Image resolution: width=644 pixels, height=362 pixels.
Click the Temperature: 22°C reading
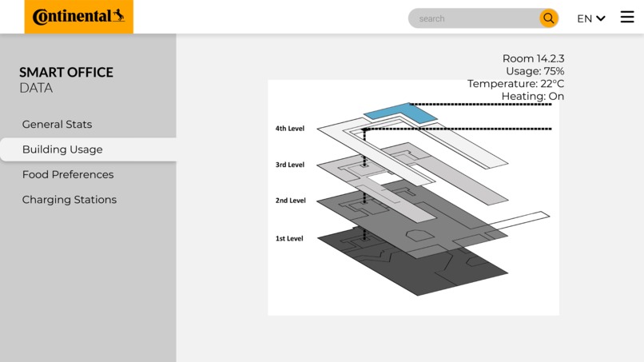[x=516, y=83]
